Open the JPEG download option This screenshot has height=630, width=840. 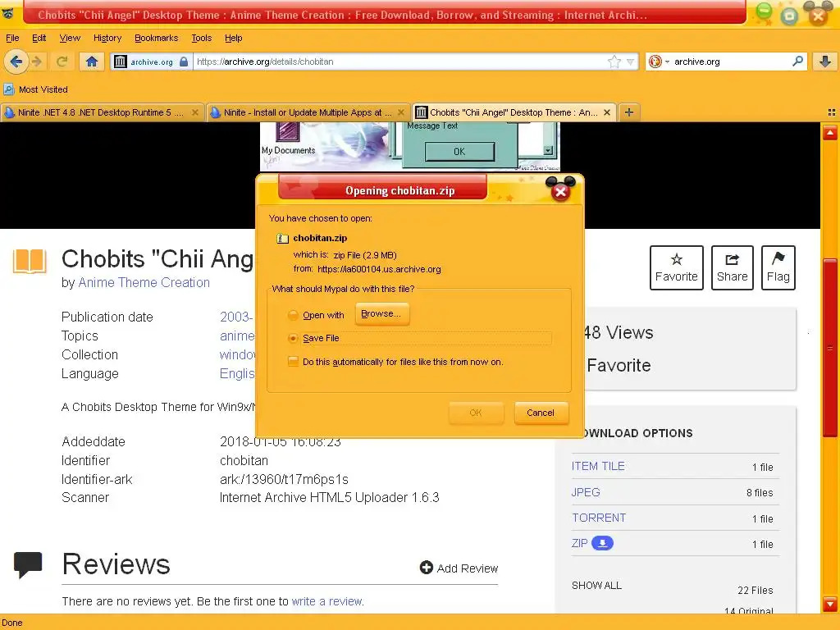586,492
